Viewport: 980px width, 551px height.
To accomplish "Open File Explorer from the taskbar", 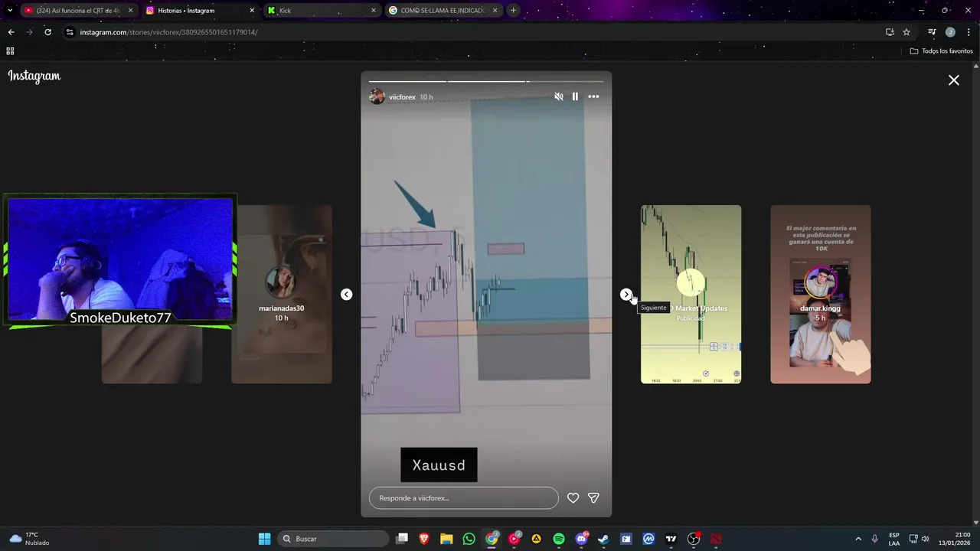I will (446, 539).
